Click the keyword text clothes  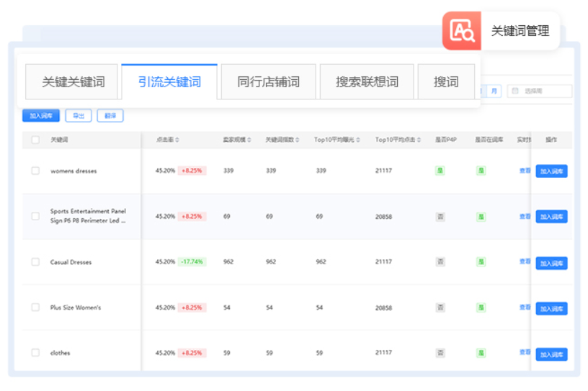(x=60, y=353)
